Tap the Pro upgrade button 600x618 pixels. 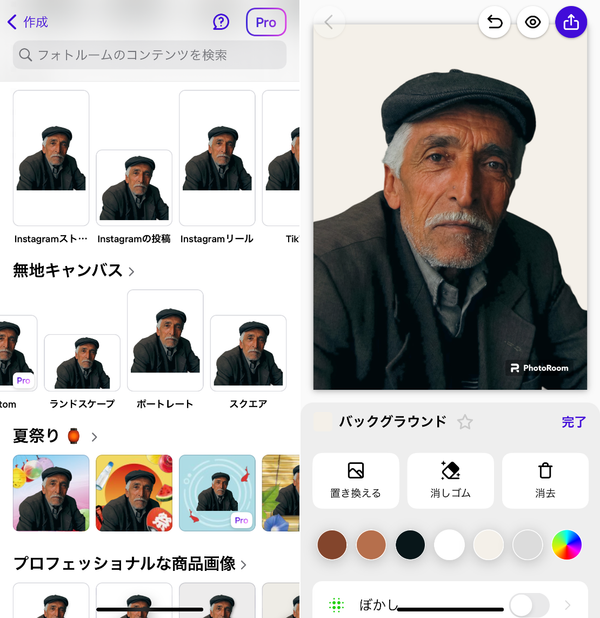[266, 22]
